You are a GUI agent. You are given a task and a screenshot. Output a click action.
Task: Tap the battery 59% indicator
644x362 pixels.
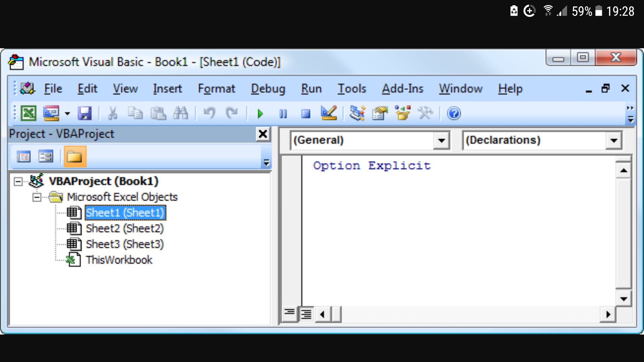pos(587,11)
